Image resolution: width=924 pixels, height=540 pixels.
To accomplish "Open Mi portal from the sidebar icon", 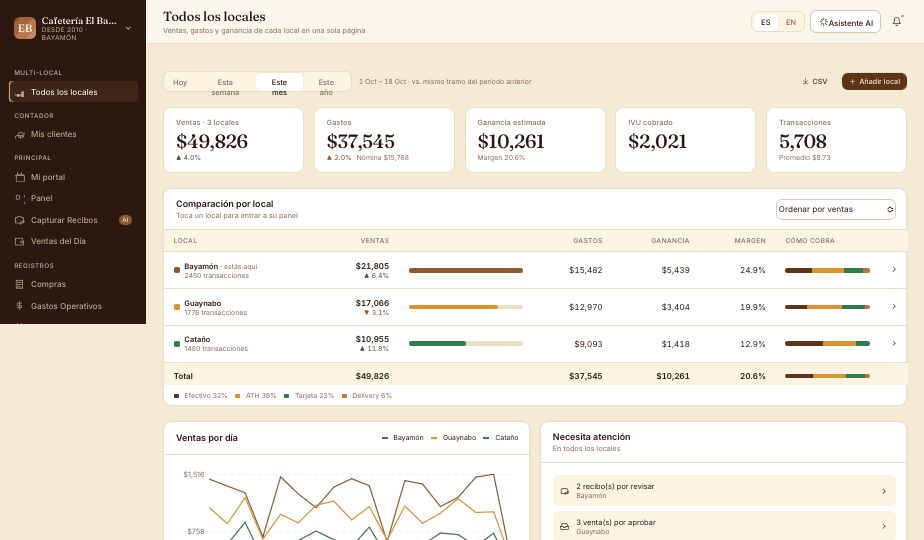I will [x=19, y=177].
